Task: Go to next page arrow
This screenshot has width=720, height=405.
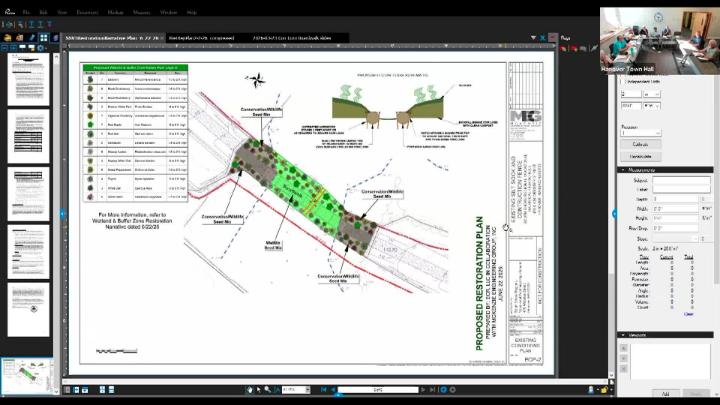Action: click(423, 390)
